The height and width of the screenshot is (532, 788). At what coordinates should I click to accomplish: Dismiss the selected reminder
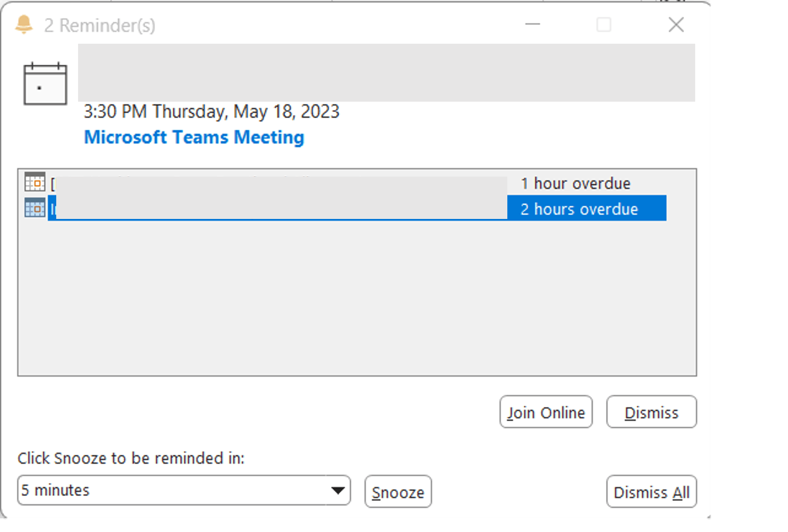pyautogui.click(x=651, y=412)
